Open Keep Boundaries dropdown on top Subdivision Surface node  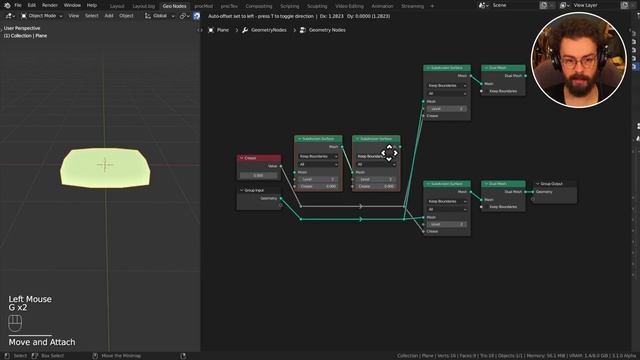447,86
